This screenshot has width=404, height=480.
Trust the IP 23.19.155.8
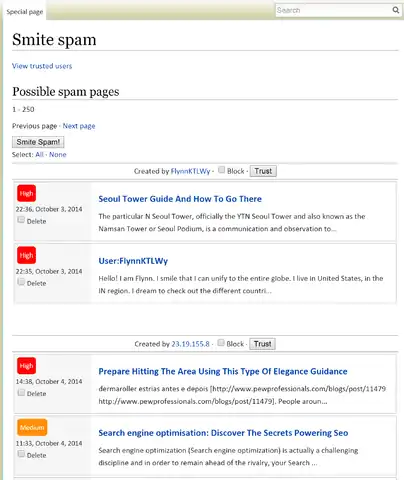tap(263, 344)
